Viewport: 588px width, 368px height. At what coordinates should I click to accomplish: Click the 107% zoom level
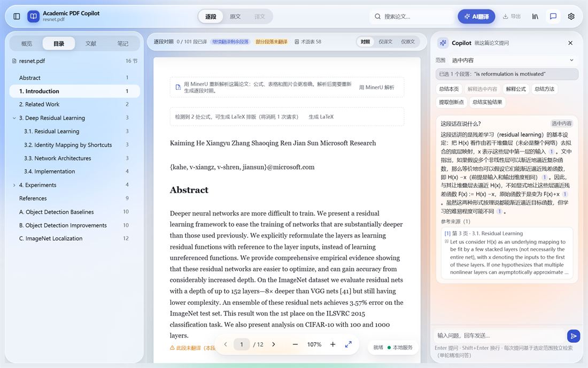point(314,344)
